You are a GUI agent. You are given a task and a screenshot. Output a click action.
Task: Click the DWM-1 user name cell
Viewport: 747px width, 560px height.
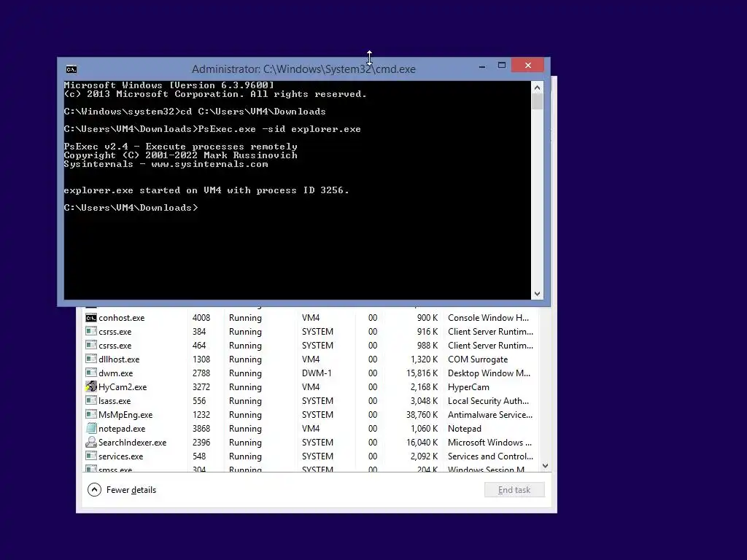point(317,373)
